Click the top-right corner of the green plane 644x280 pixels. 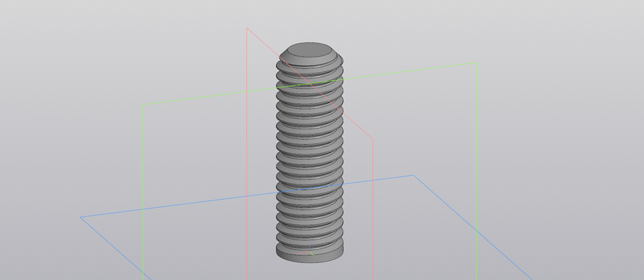[x=477, y=63]
